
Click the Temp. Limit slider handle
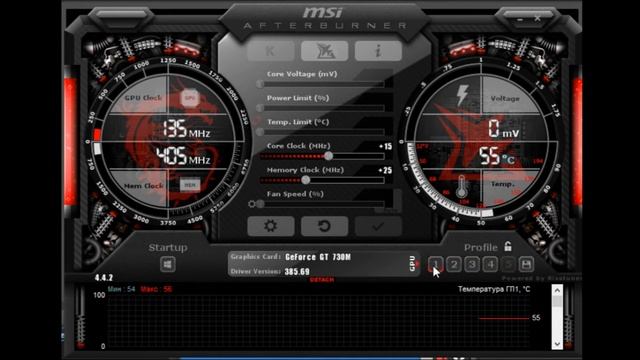pos(260,132)
